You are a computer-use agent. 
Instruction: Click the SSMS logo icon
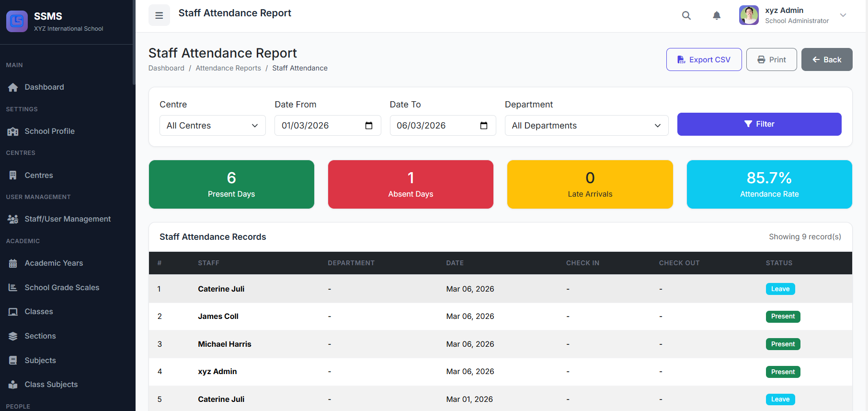pos(17,21)
